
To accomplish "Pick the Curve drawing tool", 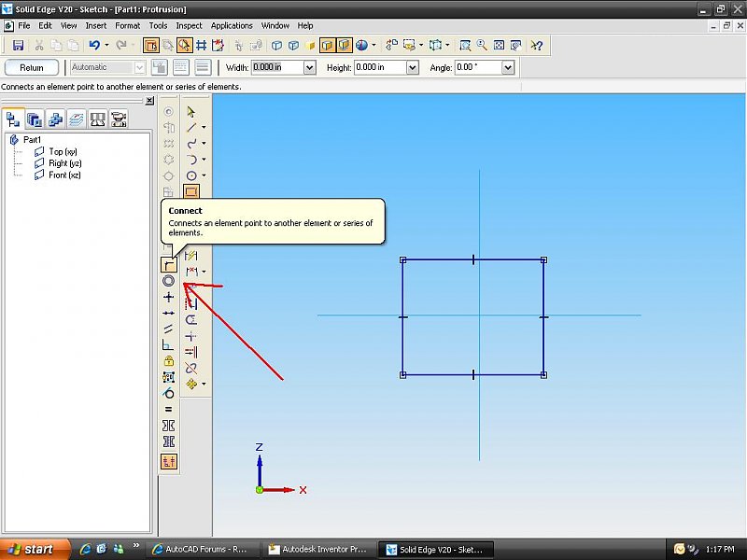I will (x=191, y=144).
